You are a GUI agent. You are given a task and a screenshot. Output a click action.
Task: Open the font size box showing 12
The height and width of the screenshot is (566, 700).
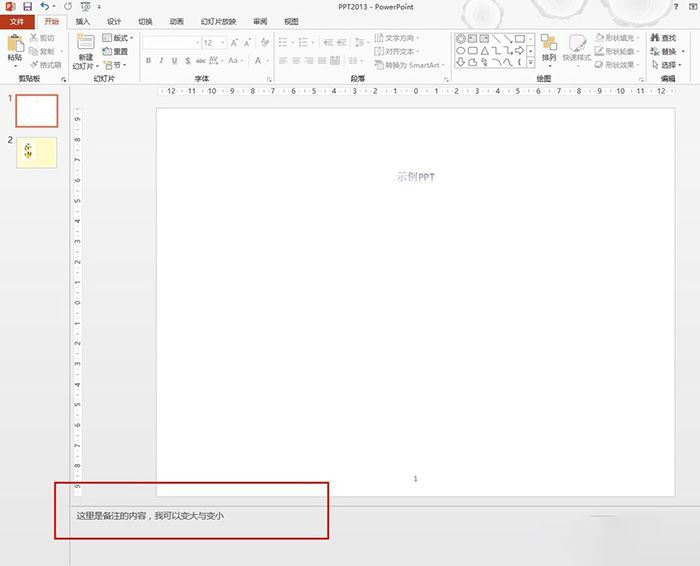click(214, 43)
